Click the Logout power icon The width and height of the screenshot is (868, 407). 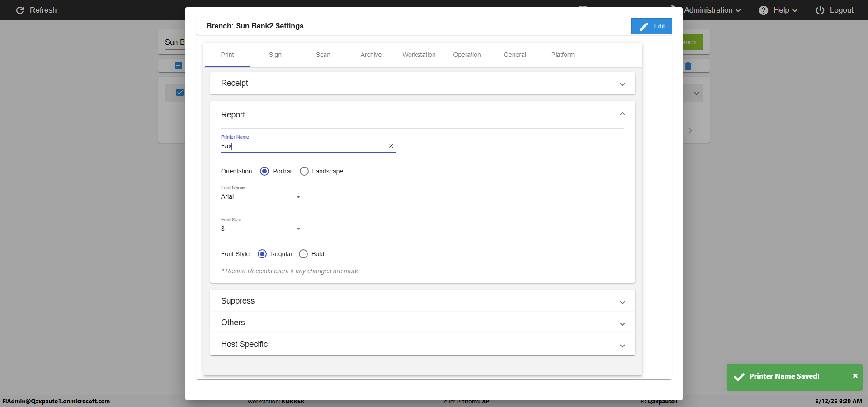[820, 10]
